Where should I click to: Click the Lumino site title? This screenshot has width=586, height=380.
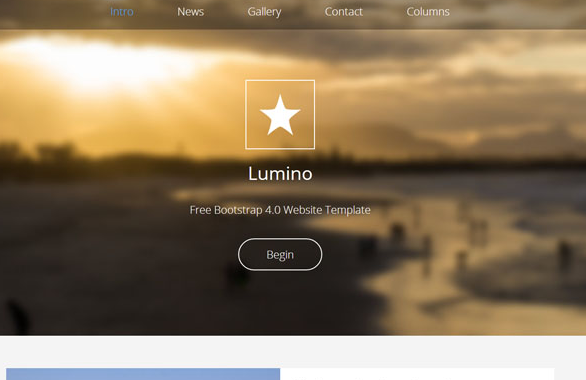click(280, 174)
